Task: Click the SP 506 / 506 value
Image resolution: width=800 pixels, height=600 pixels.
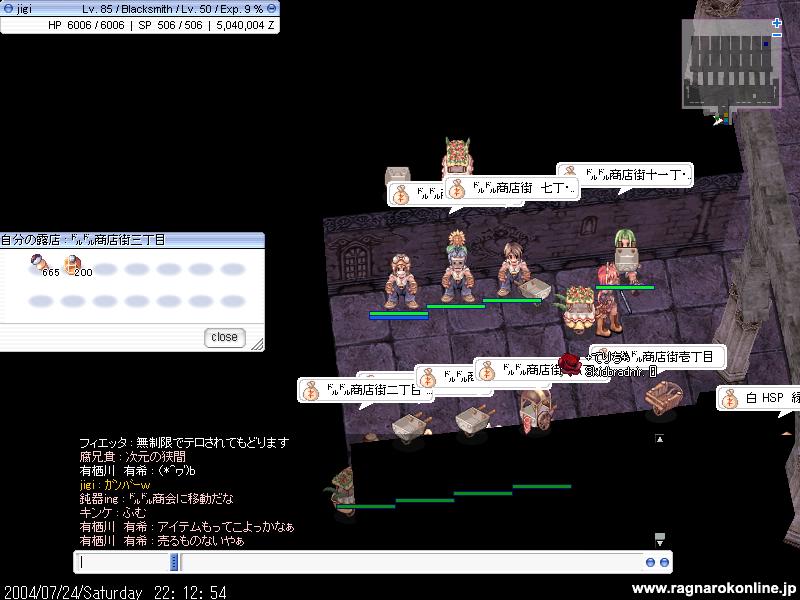Action: 170,24
